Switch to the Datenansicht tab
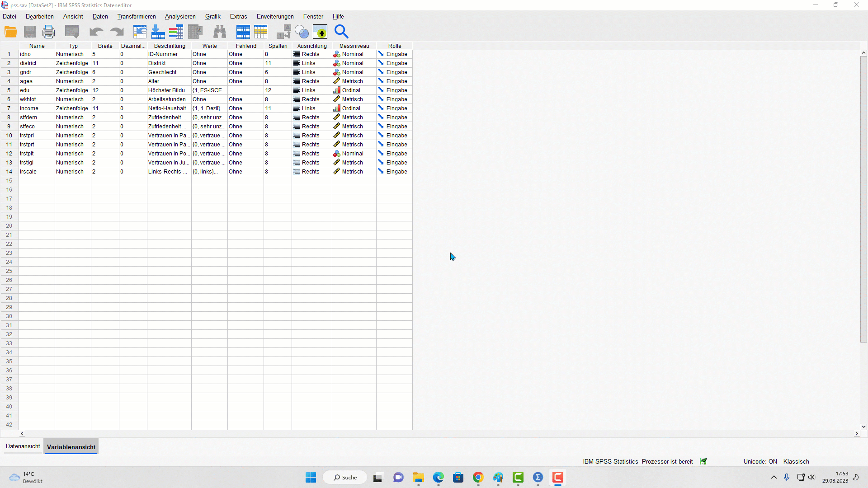Viewport: 868px width, 488px height. coord(23,446)
